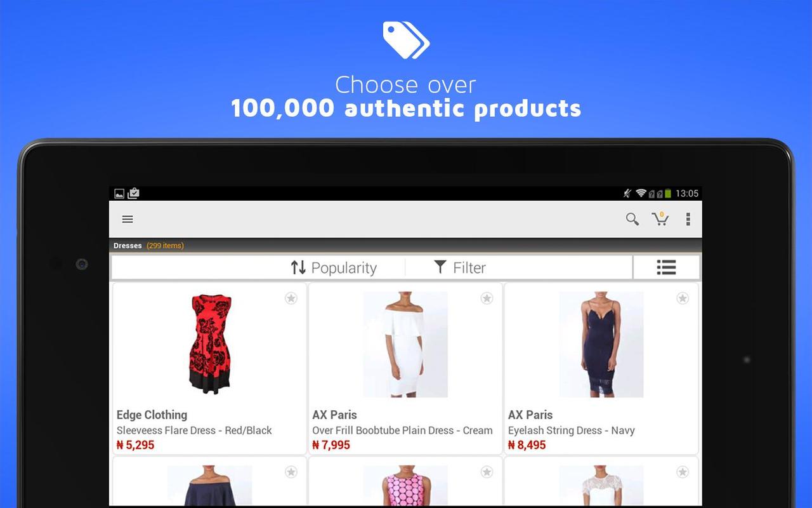The height and width of the screenshot is (508, 812).
Task: Open the white lace top dress thumbnail
Action: [x=601, y=485]
